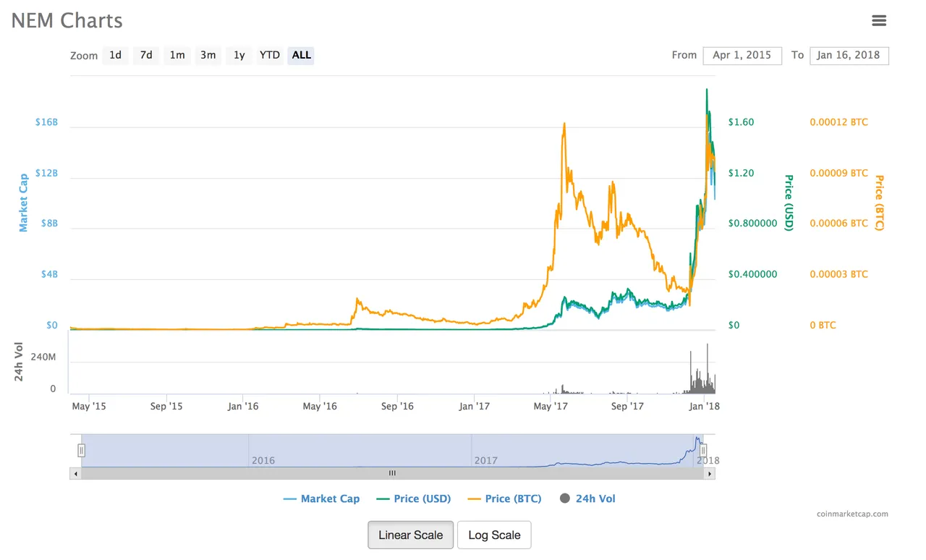The image size is (926, 560).
Task: Grab the navigator left range handle
Action: tap(82, 450)
